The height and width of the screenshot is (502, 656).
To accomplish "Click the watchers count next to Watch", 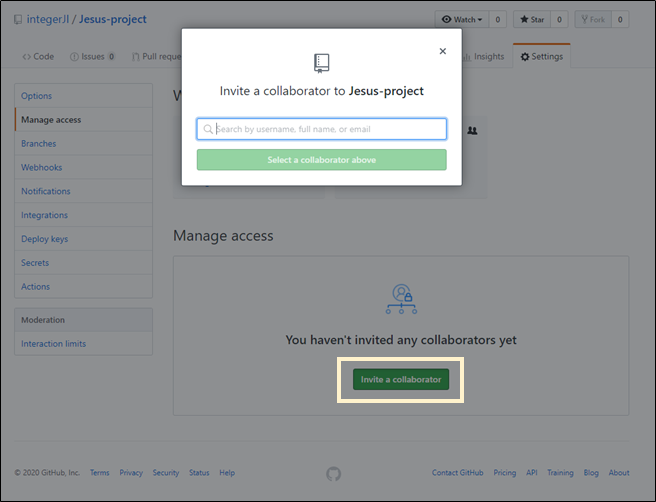I will [x=497, y=19].
